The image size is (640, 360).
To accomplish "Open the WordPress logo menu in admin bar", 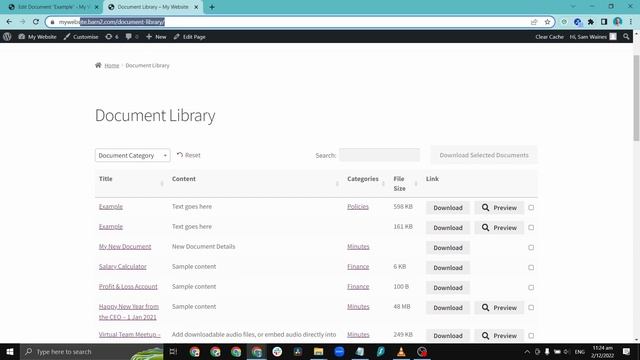I will pos(7,37).
